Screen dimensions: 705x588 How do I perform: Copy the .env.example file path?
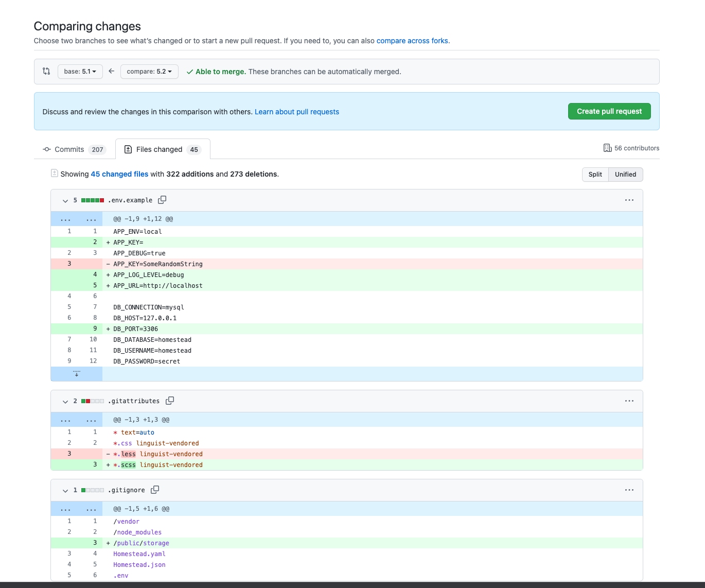[162, 200]
